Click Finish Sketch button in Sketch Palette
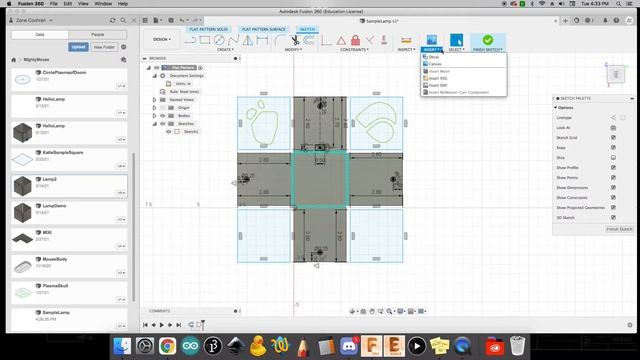The height and width of the screenshot is (360, 640). coord(619,229)
